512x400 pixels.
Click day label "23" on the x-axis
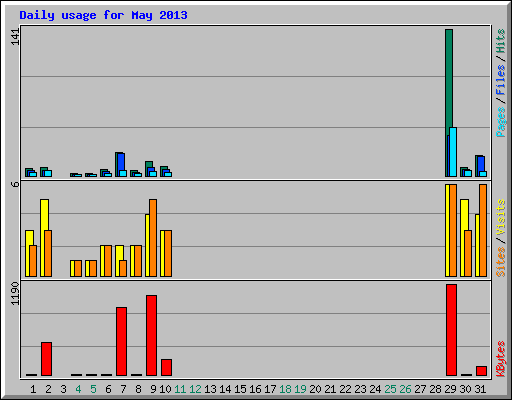360,389
